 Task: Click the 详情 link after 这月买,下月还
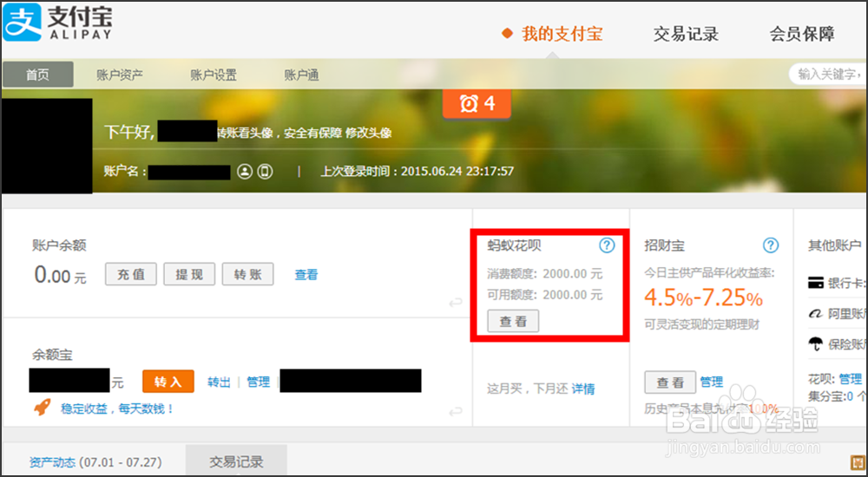click(583, 389)
